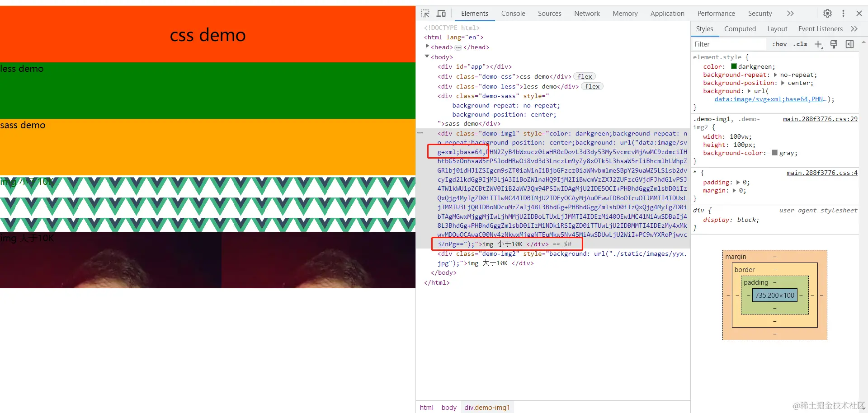Screen dimensions: 868x413
Task: Toggle the .cls element classes panel
Action: click(x=800, y=44)
